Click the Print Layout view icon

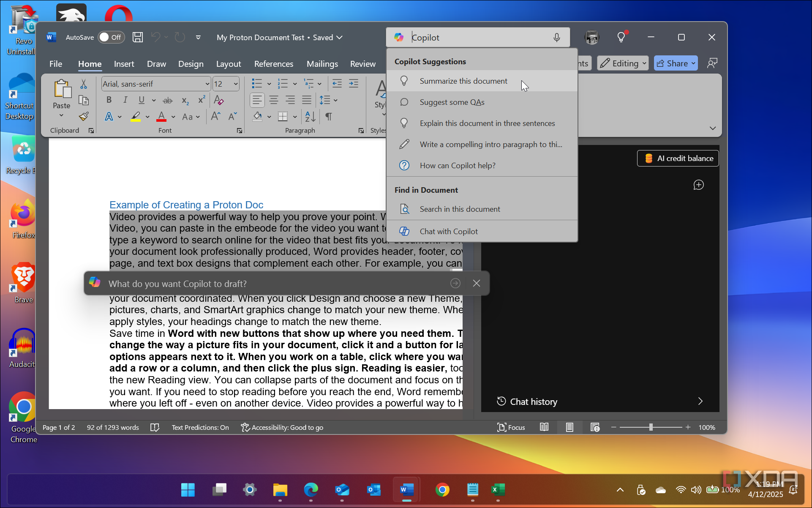569,427
